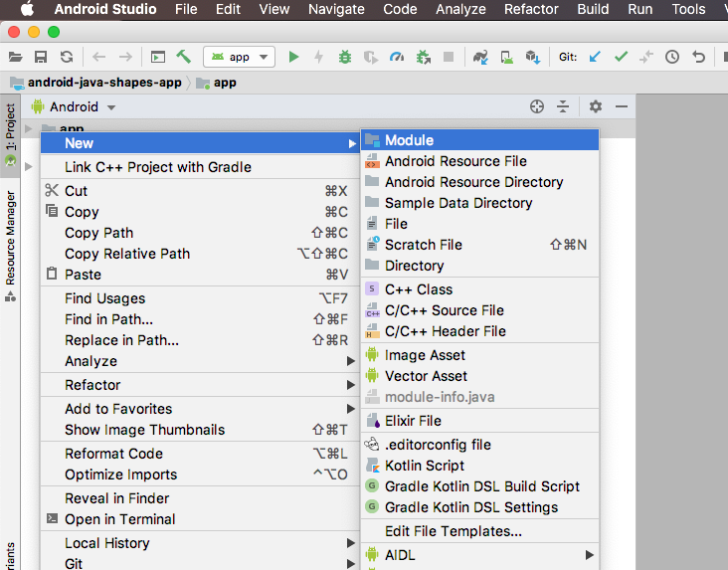
Task: Choose Edit File Templates... entry
Action: [x=479, y=530]
